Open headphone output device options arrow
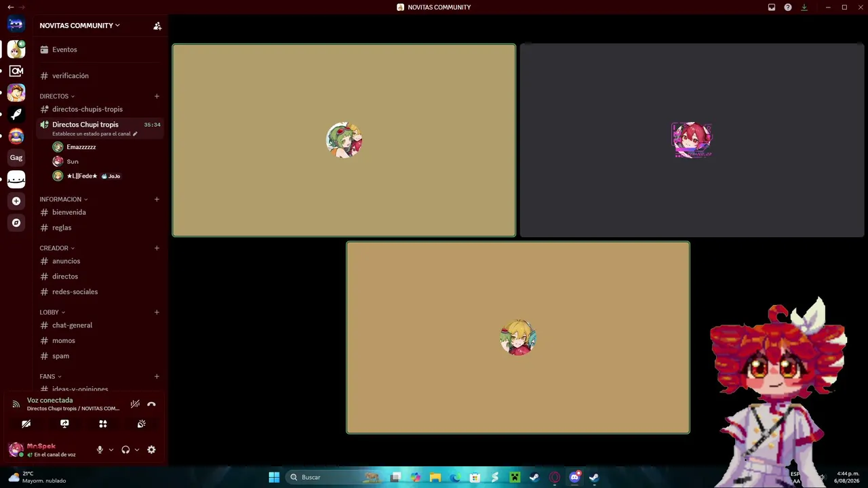This screenshot has width=868, height=488. coord(137,450)
